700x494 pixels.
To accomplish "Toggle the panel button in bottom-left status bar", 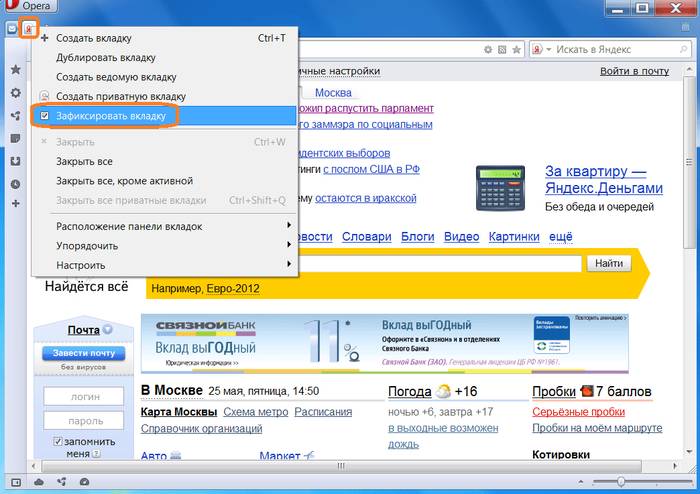I will pos(13,482).
